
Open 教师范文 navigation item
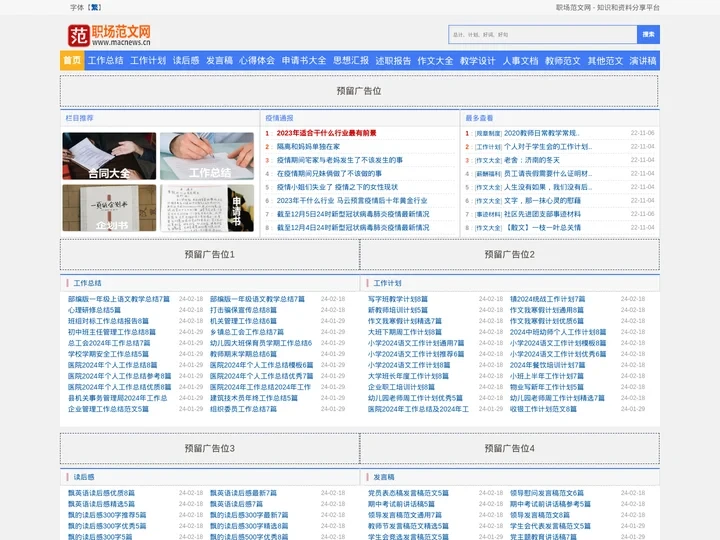(563, 60)
